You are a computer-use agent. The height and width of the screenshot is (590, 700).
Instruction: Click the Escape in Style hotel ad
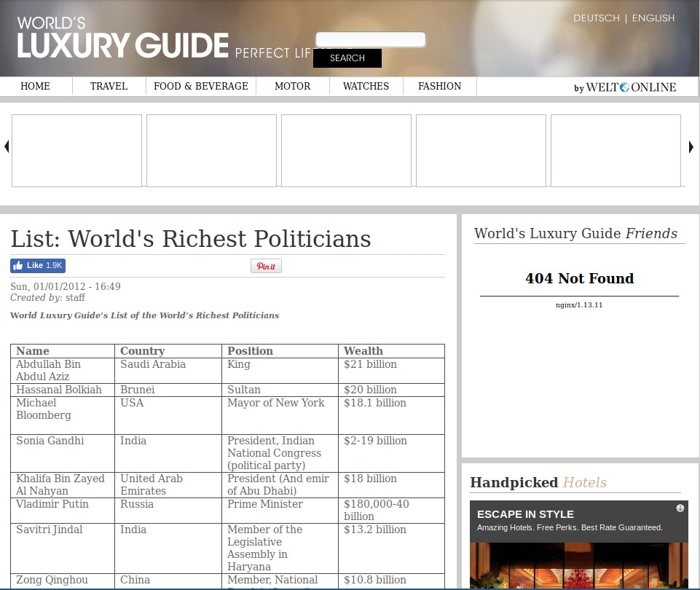point(579,545)
